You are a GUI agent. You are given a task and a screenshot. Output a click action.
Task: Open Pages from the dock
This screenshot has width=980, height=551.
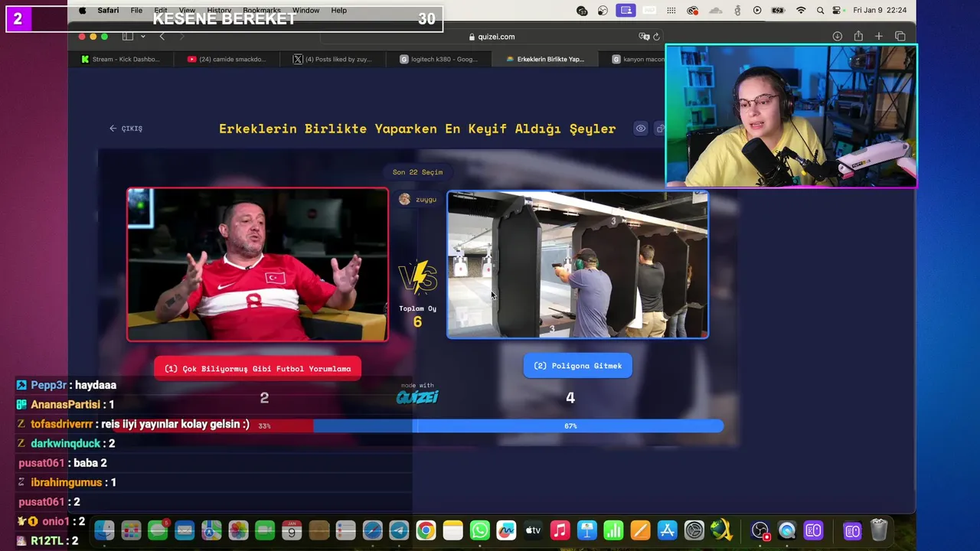(640, 530)
